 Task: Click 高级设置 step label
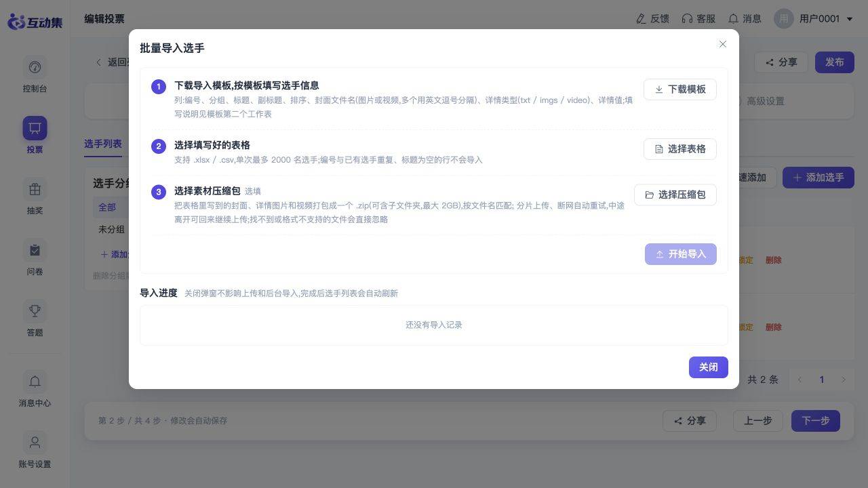tap(766, 102)
